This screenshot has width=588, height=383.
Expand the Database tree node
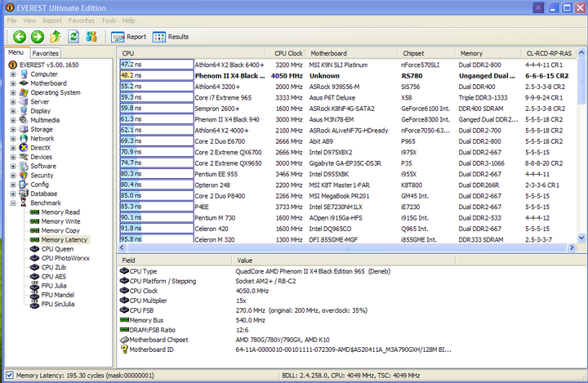tap(13, 194)
